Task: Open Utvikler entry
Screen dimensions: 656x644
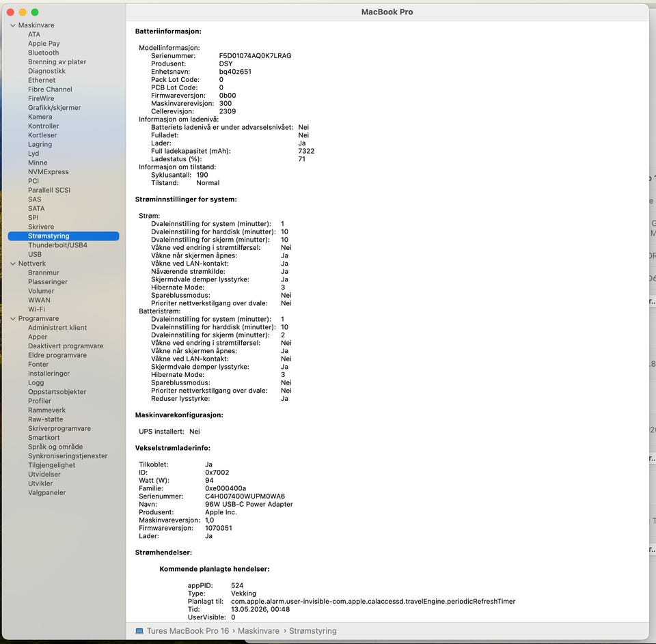Action: 40,484
